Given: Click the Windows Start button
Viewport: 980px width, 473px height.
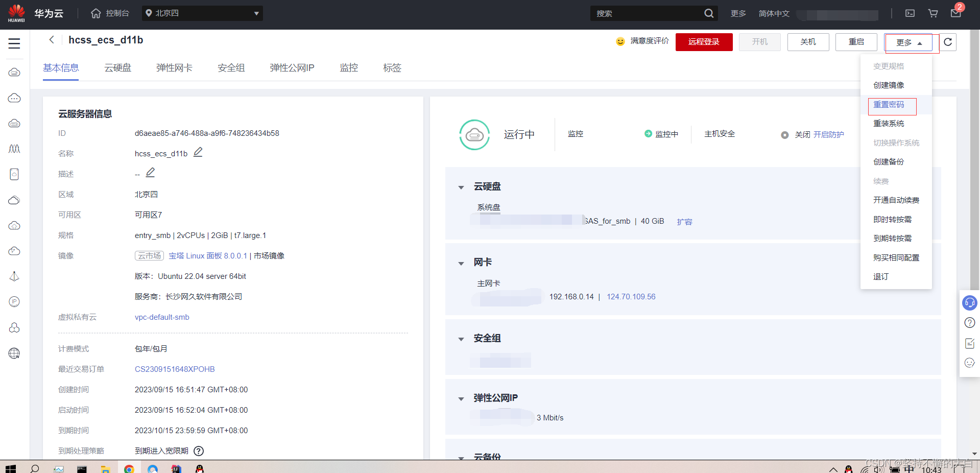Looking at the screenshot, I should pyautogui.click(x=11, y=468).
